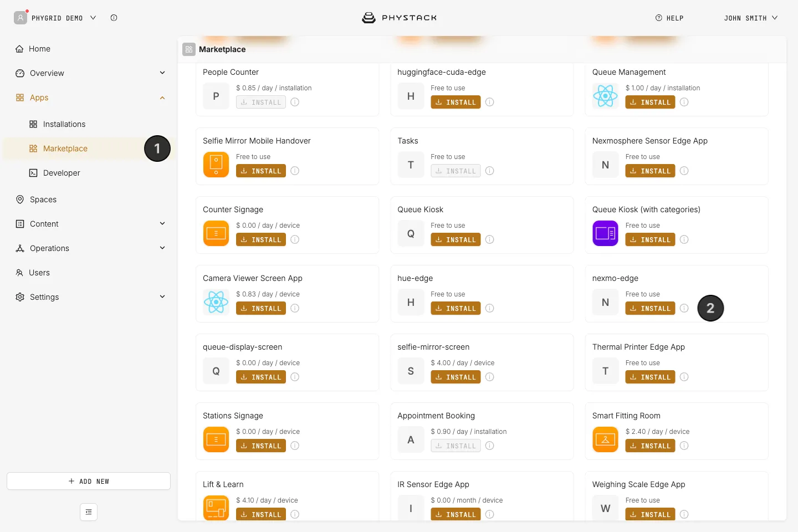Open info for Tasks app

tap(489, 171)
